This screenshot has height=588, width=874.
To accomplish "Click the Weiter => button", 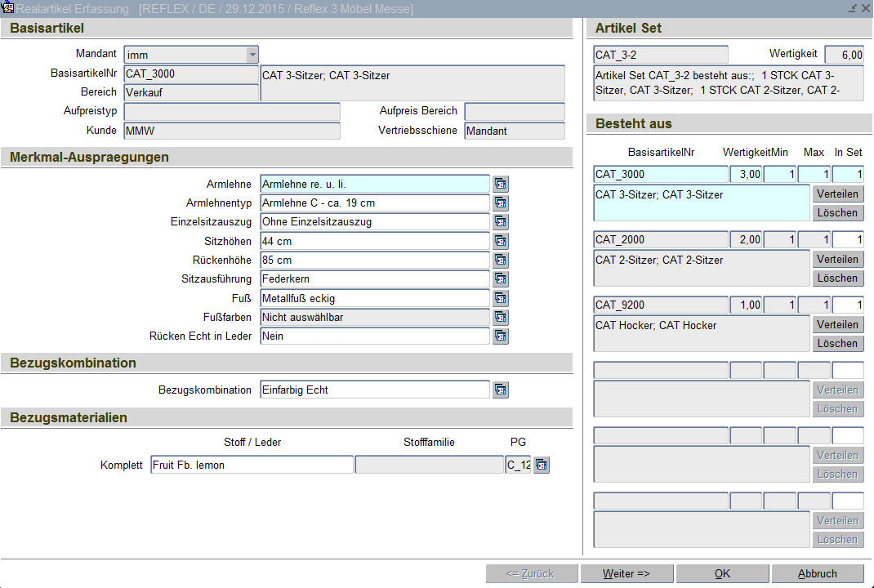I will (x=627, y=574).
